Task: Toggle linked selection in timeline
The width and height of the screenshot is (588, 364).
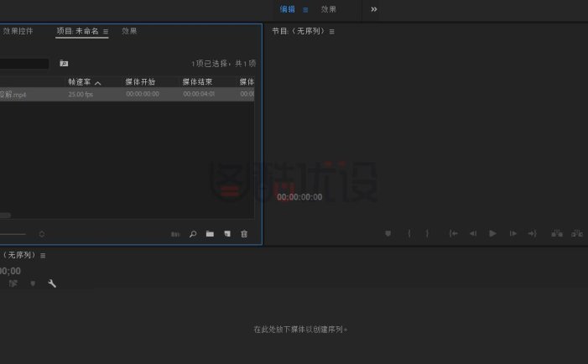Action: tap(13, 283)
